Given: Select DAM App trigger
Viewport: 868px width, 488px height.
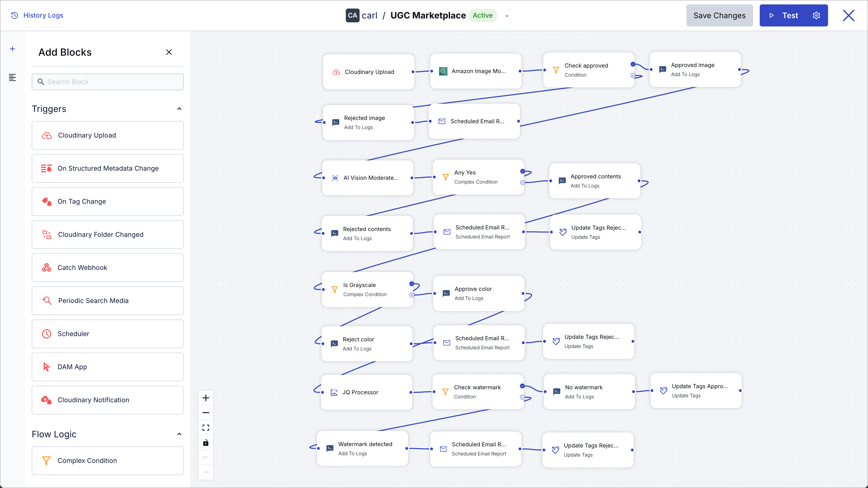Looking at the screenshot, I should pyautogui.click(x=107, y=367).
